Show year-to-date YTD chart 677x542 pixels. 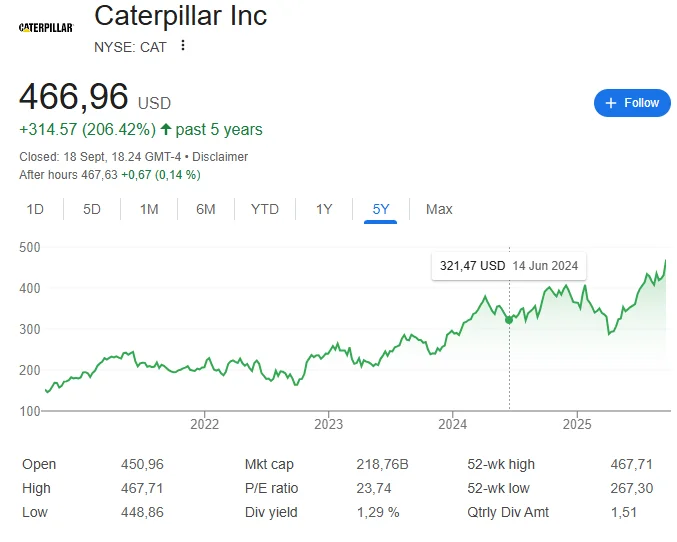click(265, 209)
